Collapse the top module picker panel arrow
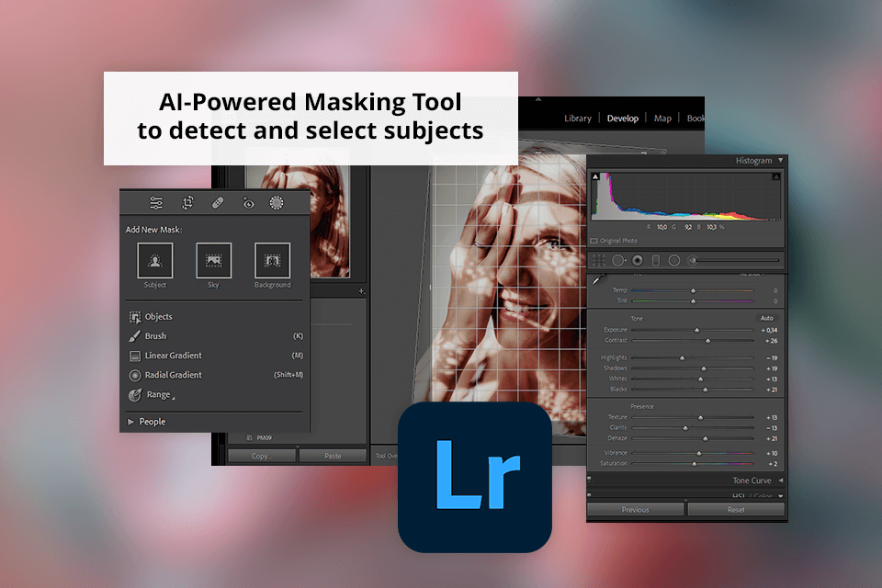This screenshot has height=588, width=882. pyautogui.click(x=538, y=99)
